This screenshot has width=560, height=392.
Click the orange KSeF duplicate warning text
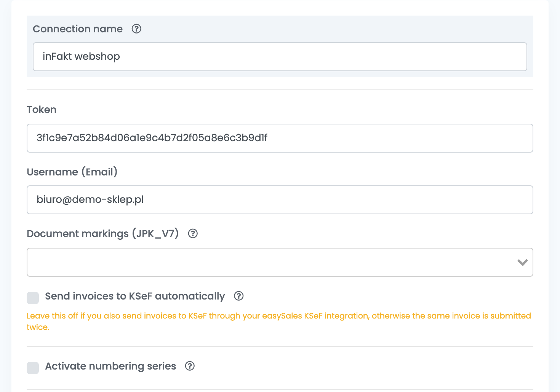[279, 321]
